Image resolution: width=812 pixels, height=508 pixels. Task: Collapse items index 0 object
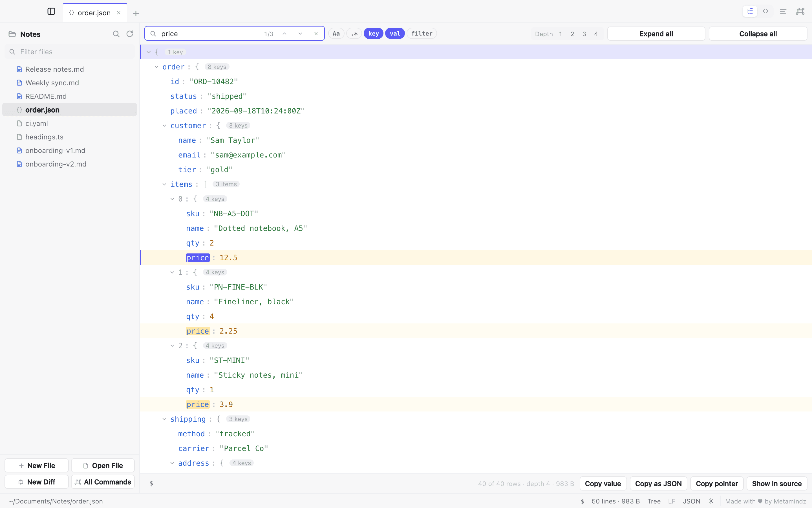172,199
